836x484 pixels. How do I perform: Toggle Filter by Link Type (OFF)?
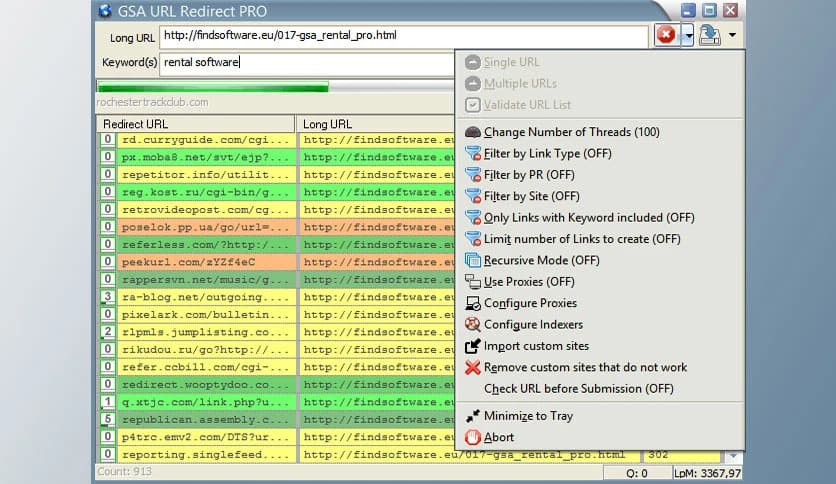point(600,154)
